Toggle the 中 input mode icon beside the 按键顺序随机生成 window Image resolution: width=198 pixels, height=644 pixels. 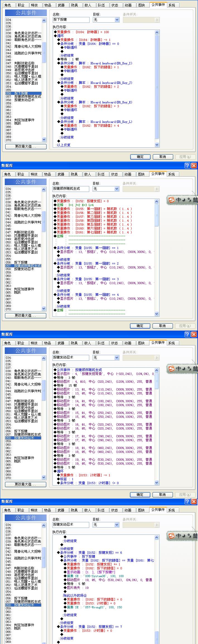(x=178, y=200)
